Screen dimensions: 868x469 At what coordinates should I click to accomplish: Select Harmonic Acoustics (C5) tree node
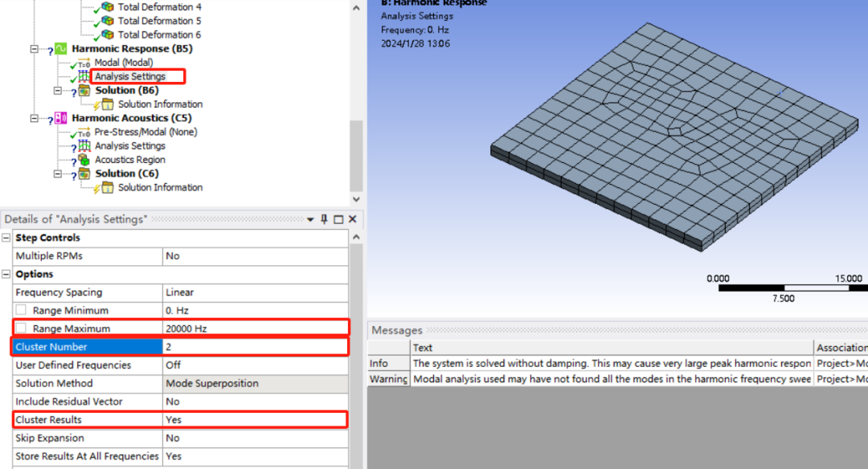coord(132,118)
